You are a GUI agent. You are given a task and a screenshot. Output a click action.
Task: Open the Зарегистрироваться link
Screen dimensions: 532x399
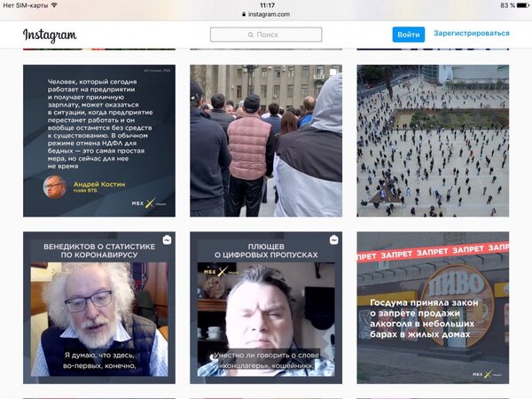pyautogui.click(x=471, y=34)
